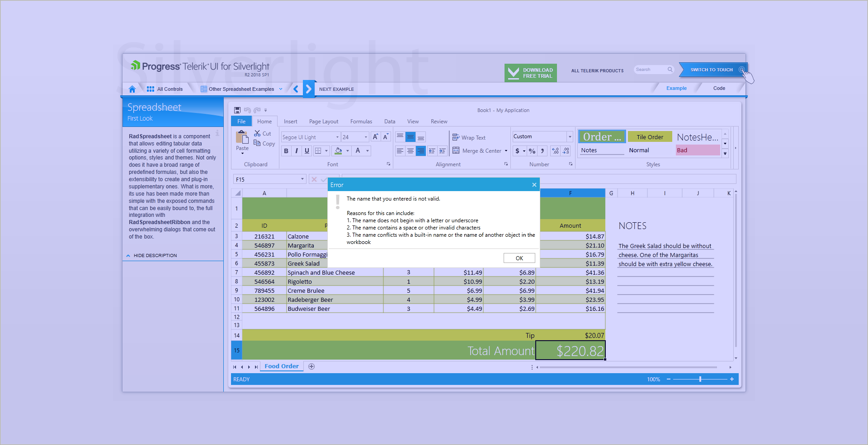Open the quick access toolbar customize arrow
This screenshot has width=868, height=445.
(266, 110)
